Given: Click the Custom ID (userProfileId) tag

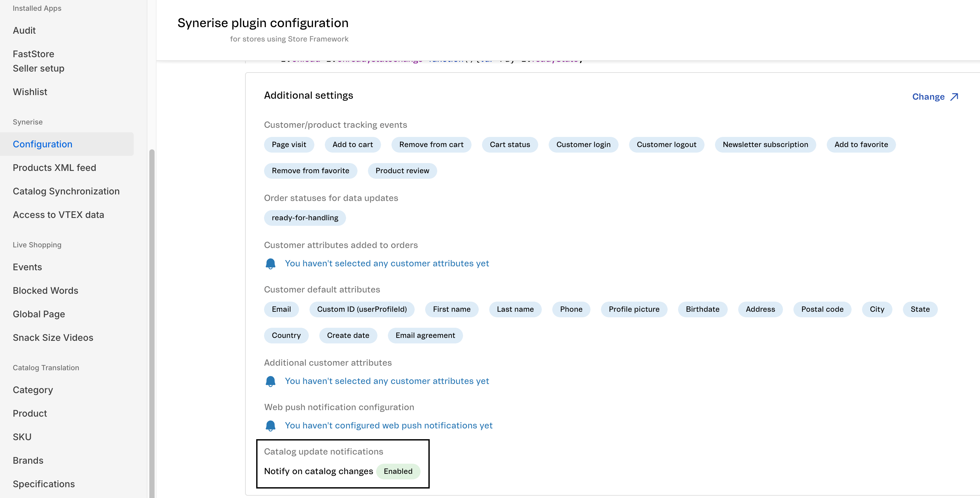Looking at the screenshot, I should point(362,309).
